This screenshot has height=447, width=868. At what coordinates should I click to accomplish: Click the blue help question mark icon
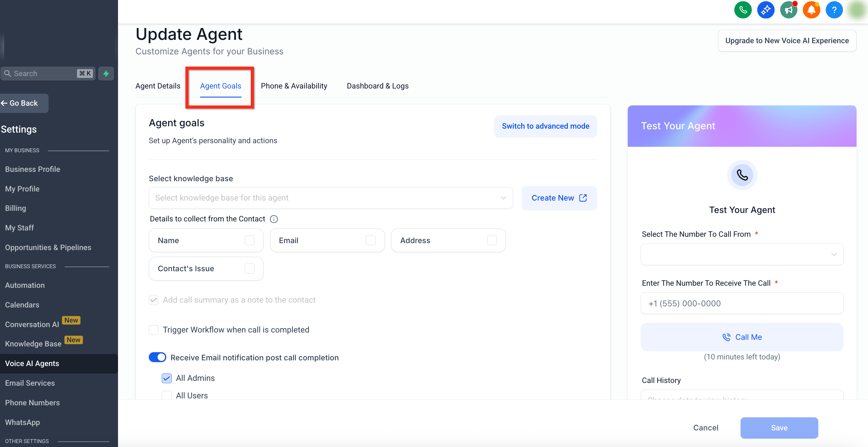[834, 10]
